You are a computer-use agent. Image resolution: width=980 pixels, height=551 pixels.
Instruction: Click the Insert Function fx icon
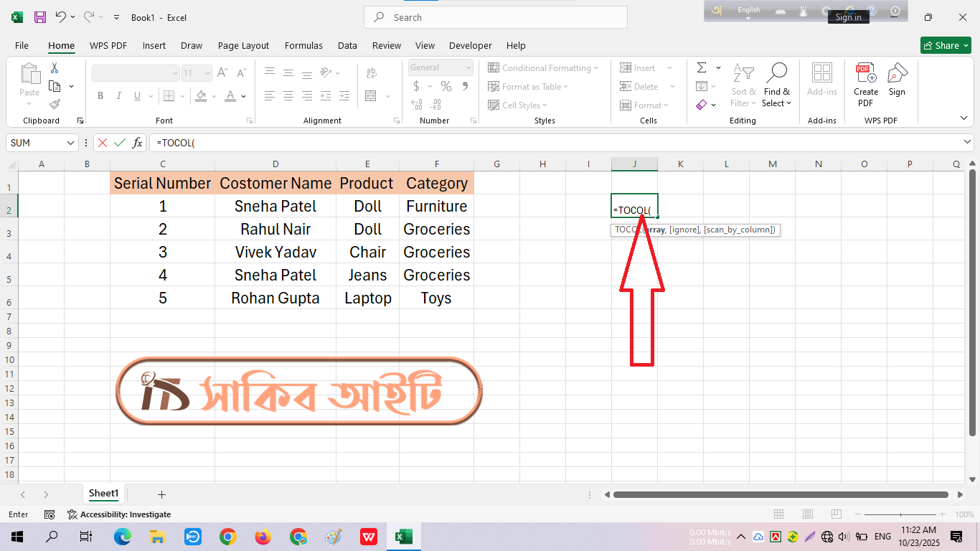tap(137, 143)
